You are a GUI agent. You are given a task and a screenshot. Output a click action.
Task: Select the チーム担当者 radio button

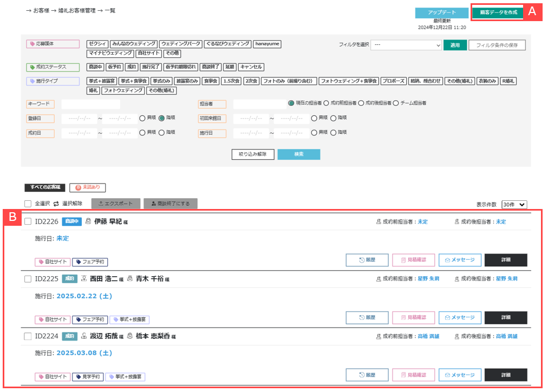click(396, 103)
